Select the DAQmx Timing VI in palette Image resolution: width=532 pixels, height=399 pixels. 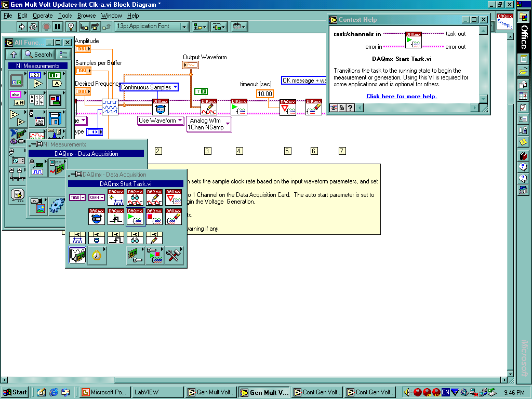pos(97,217)
